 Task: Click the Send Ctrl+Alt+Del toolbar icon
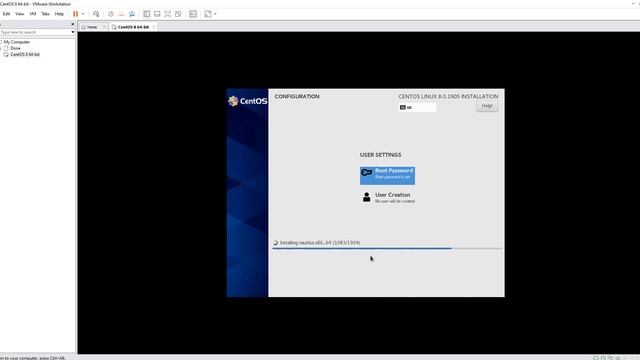96,14
